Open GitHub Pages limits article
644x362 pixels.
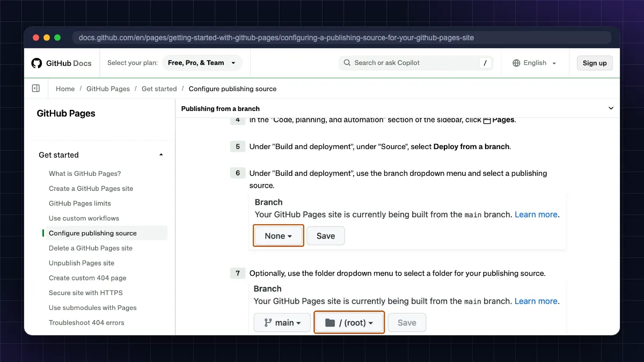click(x=80, y=203)
